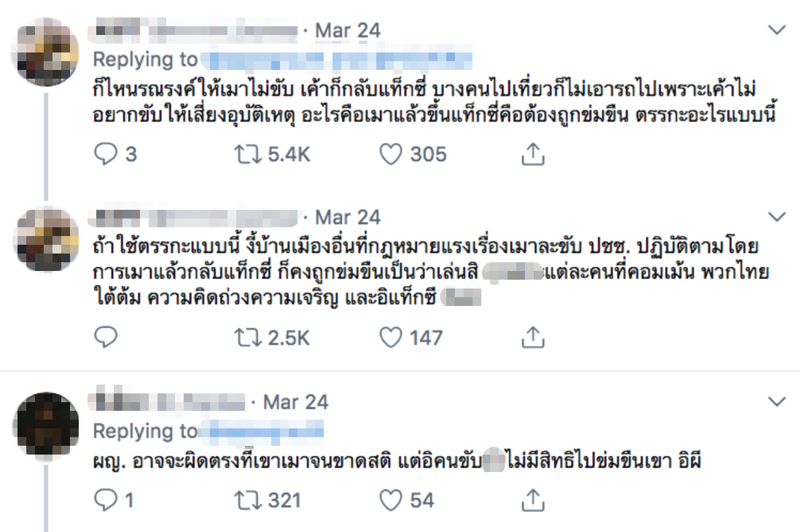Reply to the tweet with 321 retweets
Viewport: 800px width, 532px height.
[106, 500]
